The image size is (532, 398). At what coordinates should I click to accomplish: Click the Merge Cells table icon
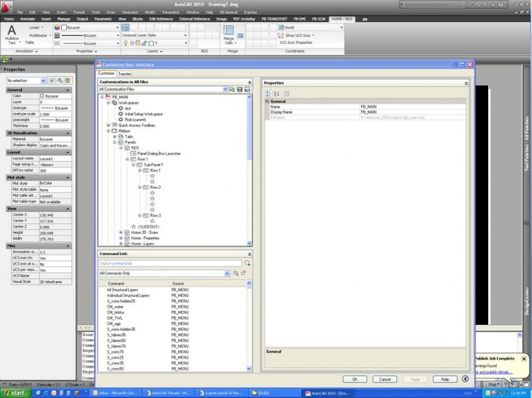[229, 30]
